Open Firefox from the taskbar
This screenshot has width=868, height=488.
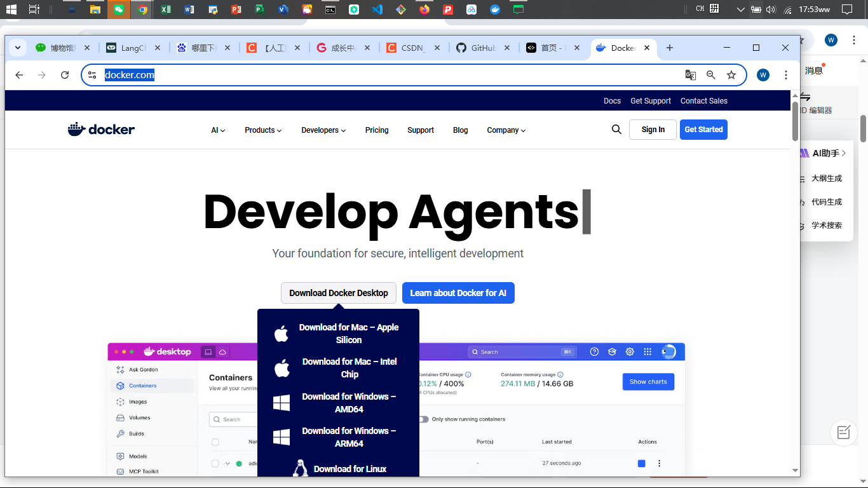(424, 10)
